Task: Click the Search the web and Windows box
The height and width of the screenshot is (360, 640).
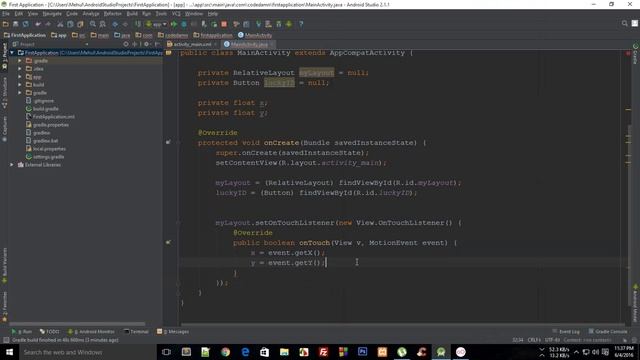Action: [x=87, y=352]
